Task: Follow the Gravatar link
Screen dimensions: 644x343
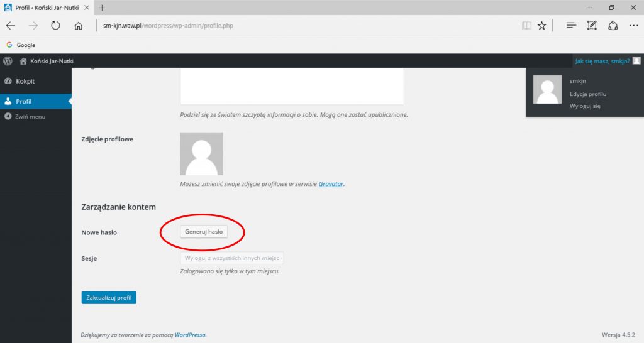Action: pyautogui.click(x=331, y=184)
